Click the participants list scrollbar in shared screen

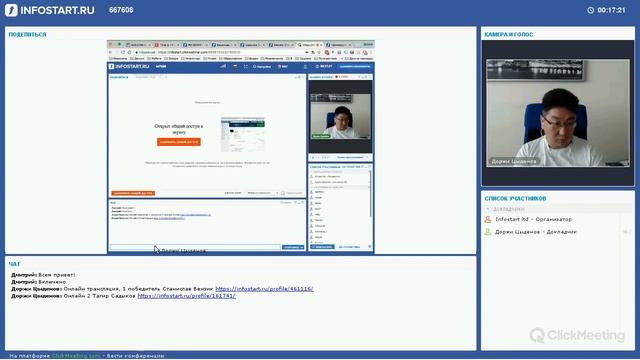(x=370, y=194)
